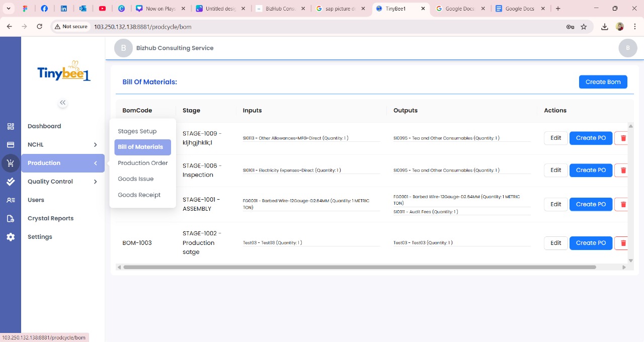644x342 pixels.
Task: Open Production Order from submenu
Action: pyautogui.click(x=142, y=163)
